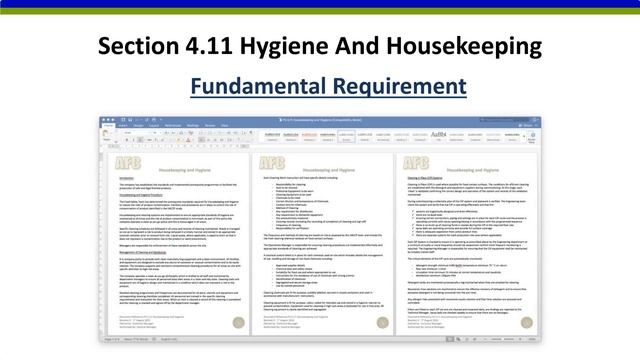Apply the red font color
Viewport: 640px width, 360px height.
pos(188,140)
